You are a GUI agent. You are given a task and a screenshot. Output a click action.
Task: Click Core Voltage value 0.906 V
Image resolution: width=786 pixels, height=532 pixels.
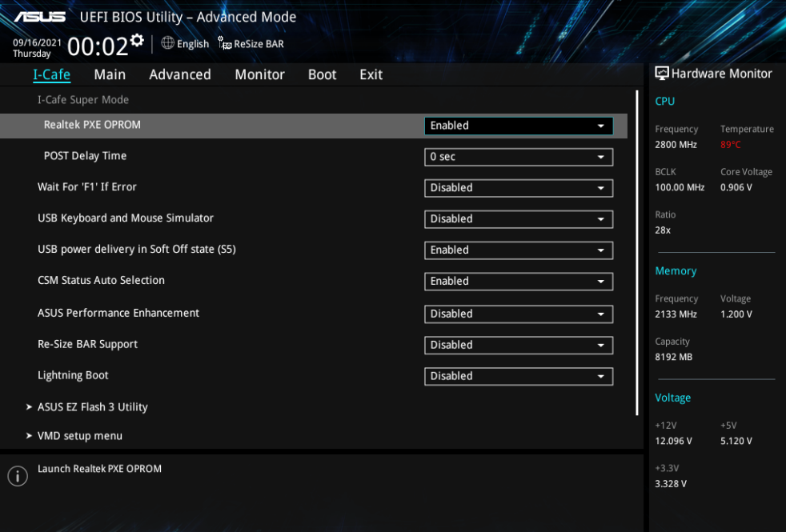(736, 187)
